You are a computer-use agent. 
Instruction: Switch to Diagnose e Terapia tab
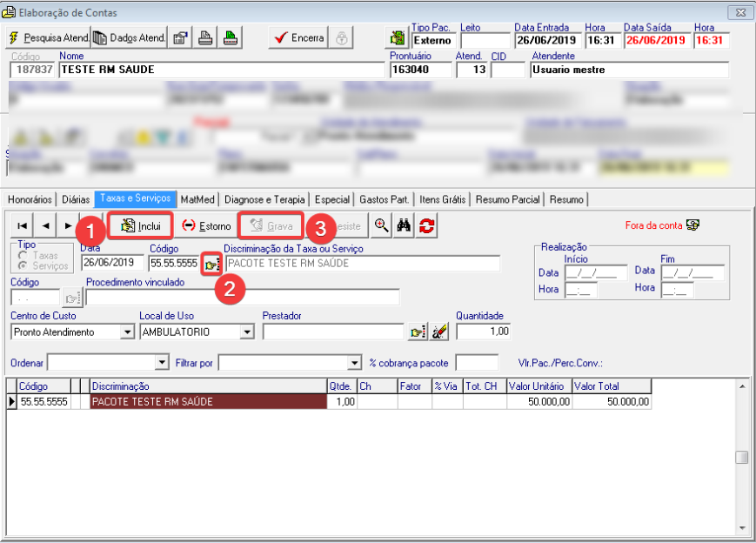(x=264, y=199)
